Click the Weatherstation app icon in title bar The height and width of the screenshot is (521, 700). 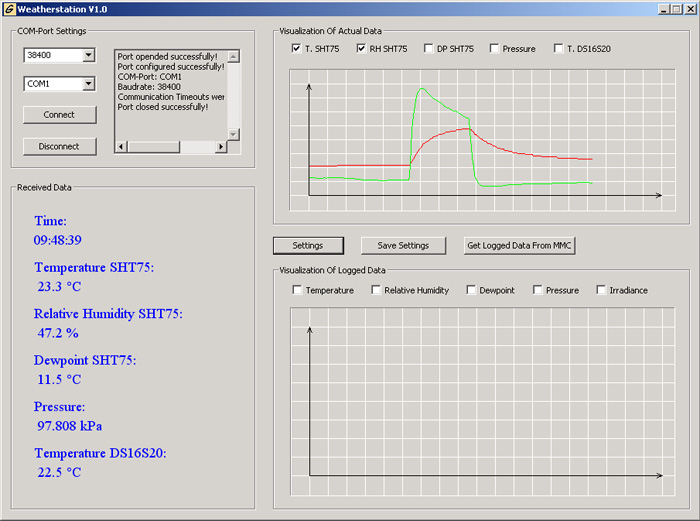(9, 9)
